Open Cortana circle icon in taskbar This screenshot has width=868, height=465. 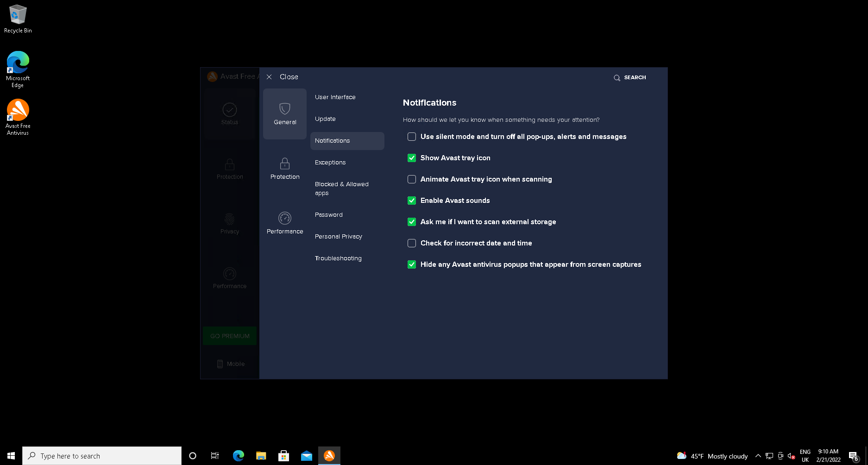193,456
